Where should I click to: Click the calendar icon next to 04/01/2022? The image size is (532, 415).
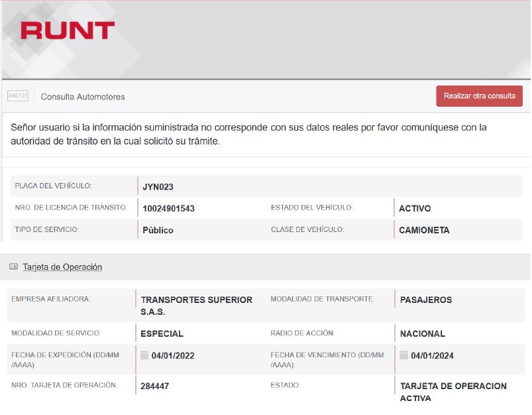(x=144, y=355)
